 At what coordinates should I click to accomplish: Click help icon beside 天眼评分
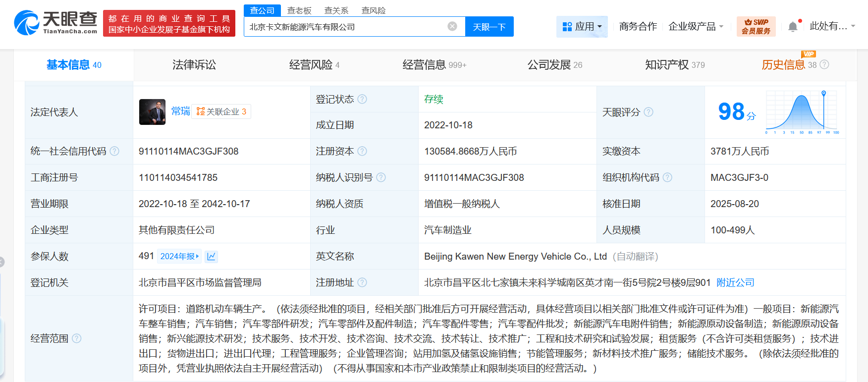click(x=649, y=112)
